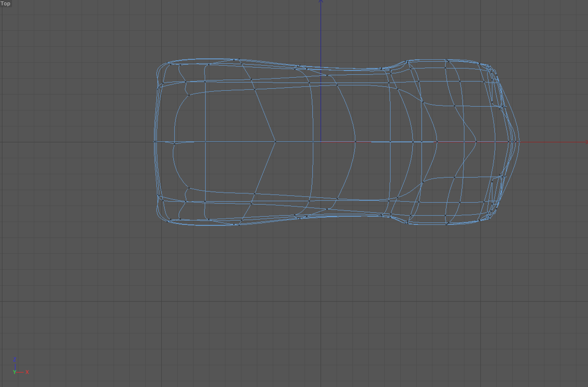Click the blue Z axis gizmo letter
The image size is (588, 387).
pyautogui.click(x=14, y=359)
